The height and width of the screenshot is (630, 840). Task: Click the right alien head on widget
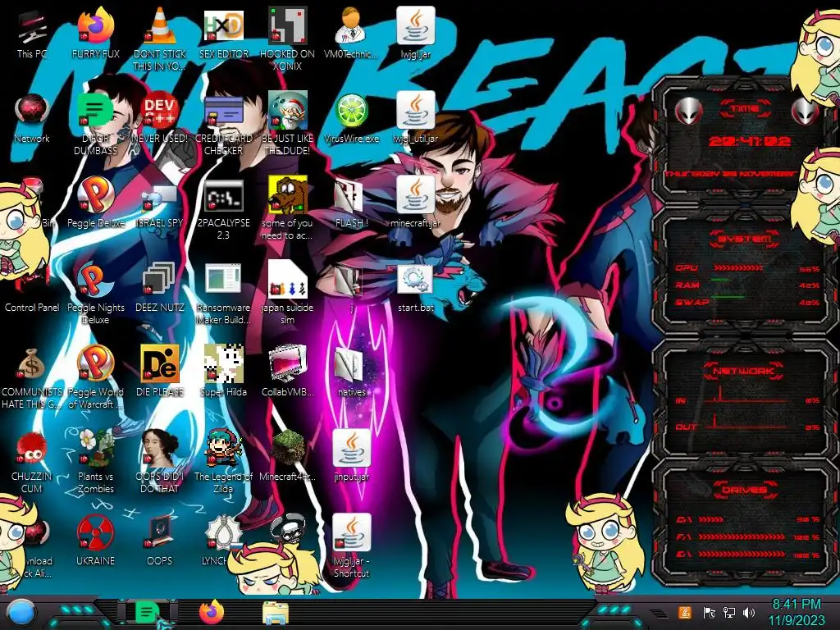805,112
